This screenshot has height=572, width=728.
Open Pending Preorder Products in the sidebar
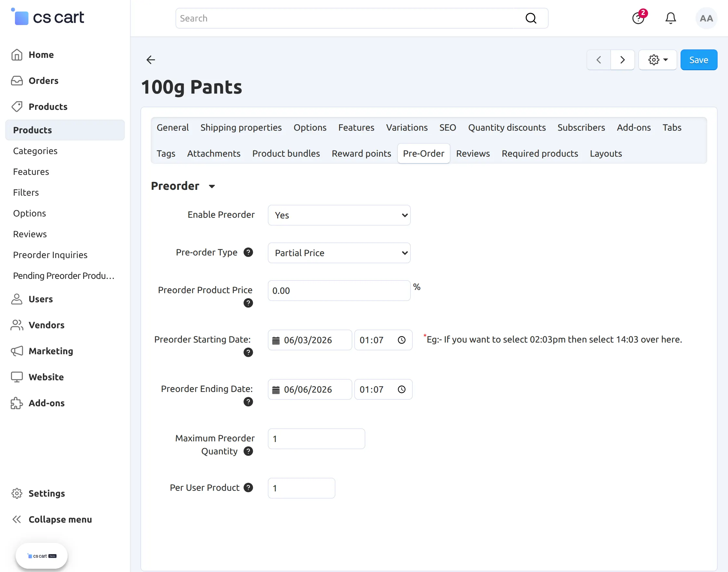click(x=64, y=276)
